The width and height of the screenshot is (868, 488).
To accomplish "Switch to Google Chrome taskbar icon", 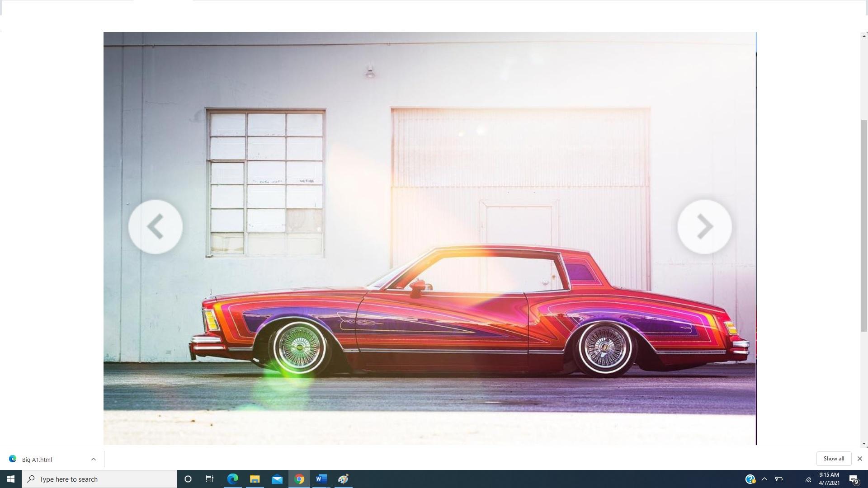I will (299, 479).
